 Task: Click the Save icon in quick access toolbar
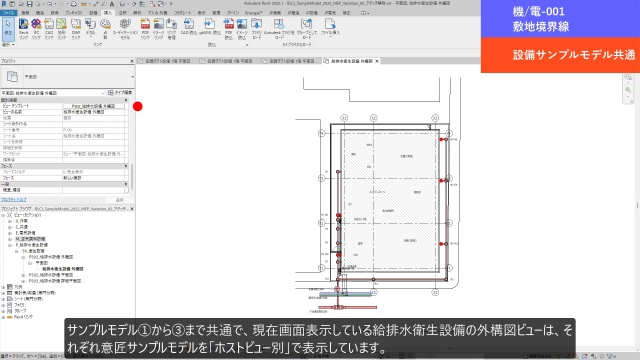(x=29, y=4)
